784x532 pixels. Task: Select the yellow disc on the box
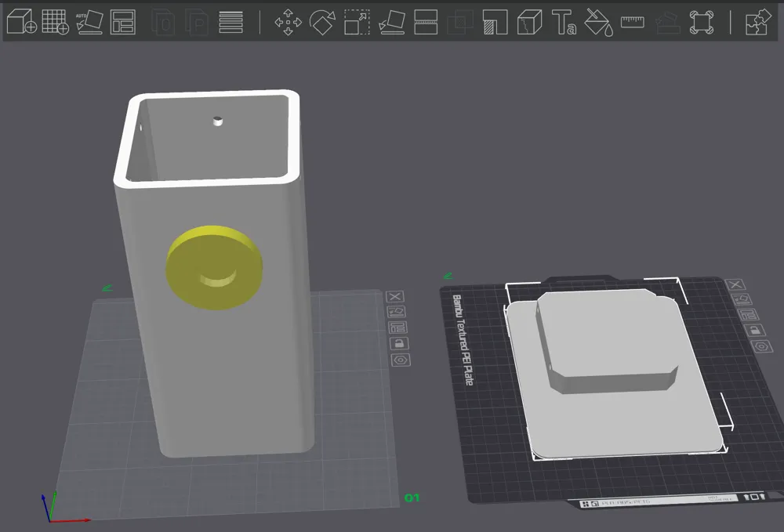(214, 268)
